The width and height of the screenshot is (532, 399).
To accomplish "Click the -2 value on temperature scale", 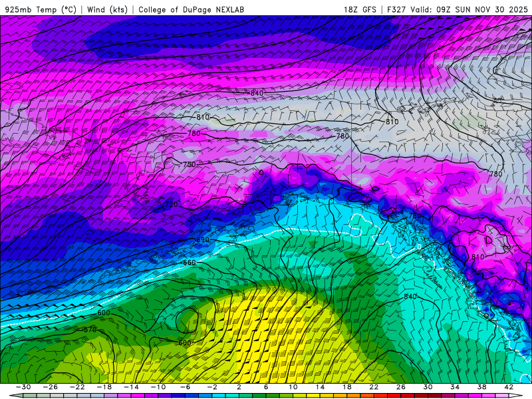I will point(212,387).
